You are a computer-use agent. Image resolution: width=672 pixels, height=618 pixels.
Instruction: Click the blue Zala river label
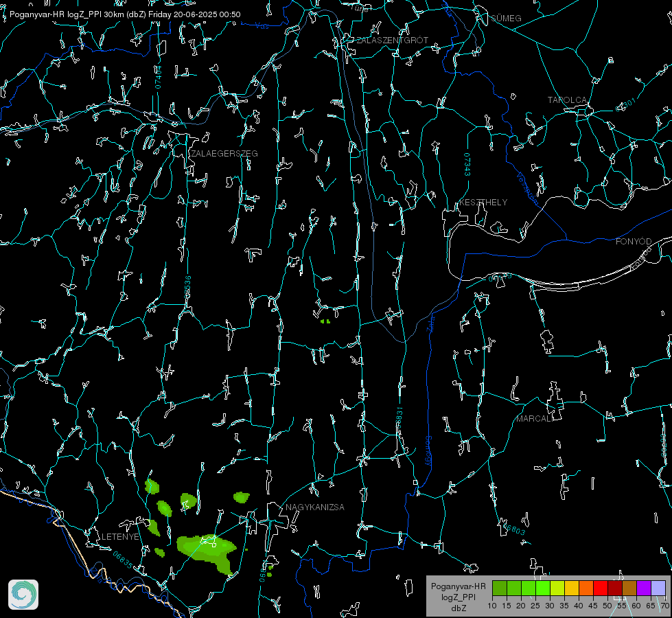tap(431, 323)
